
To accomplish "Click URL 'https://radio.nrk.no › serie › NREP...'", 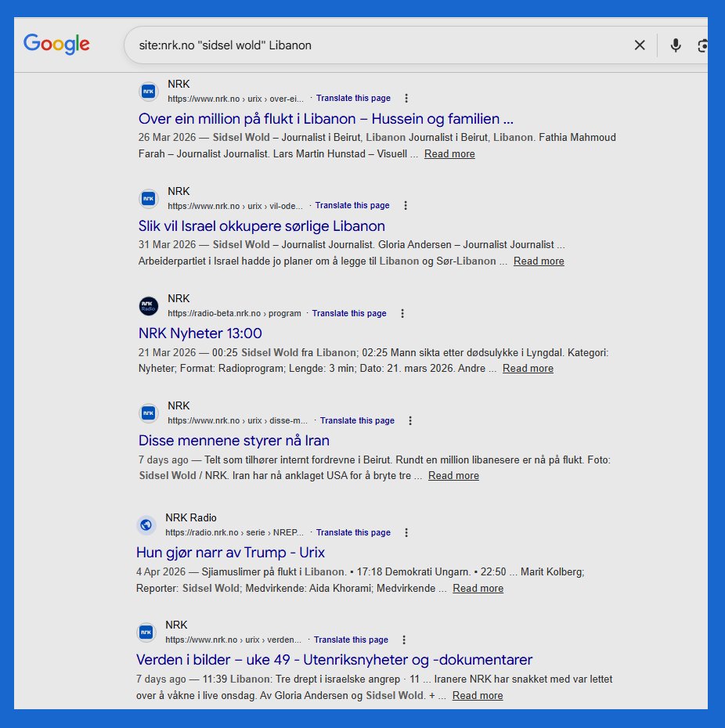I will [x=234, y=532].
